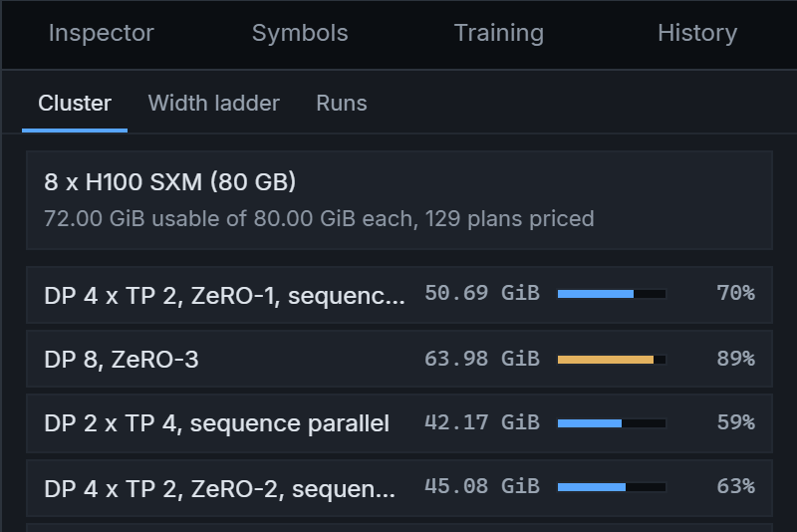Switch to the Symbols tab
The height and width of the screenshot is (532, 797).
point(300,34)
